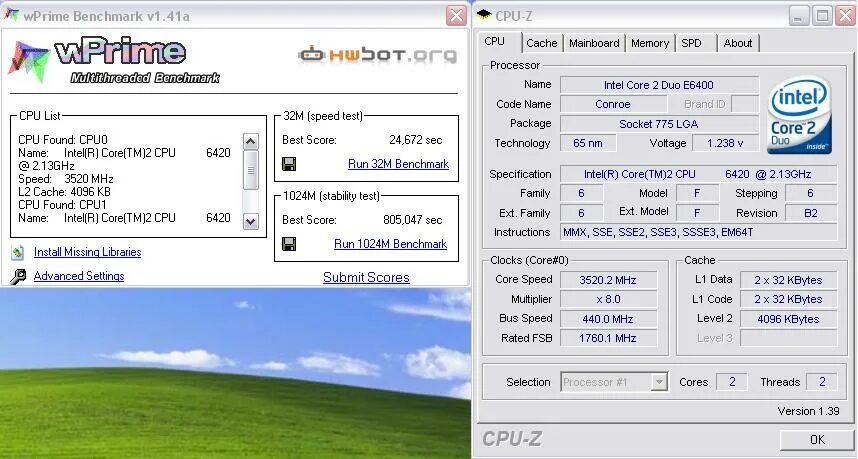Click the 32M best score 24,672 sec
This screenshot has width=858, height=459.
416,140
